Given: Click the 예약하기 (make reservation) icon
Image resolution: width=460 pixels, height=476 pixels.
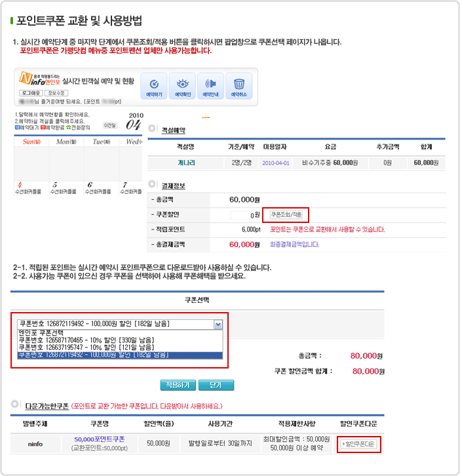Looking at the screenshot, I should pos(154,87).
